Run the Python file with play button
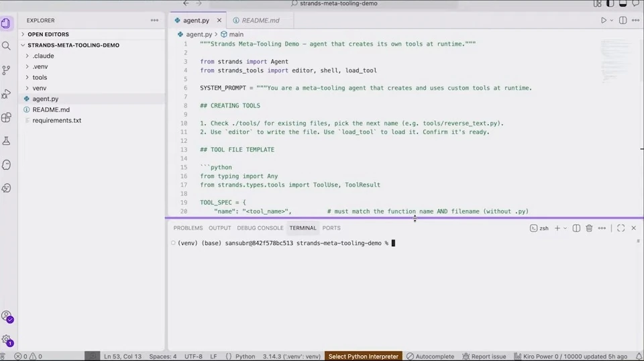Image resolution: width=644 pixels, height=361 pixels. tap(603, 20)
